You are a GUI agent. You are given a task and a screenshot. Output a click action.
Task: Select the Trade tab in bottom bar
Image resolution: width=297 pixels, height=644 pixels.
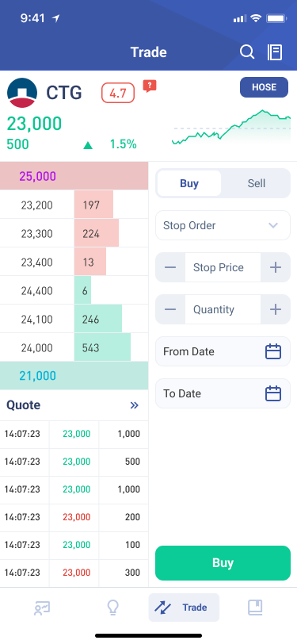click(184, 608)
